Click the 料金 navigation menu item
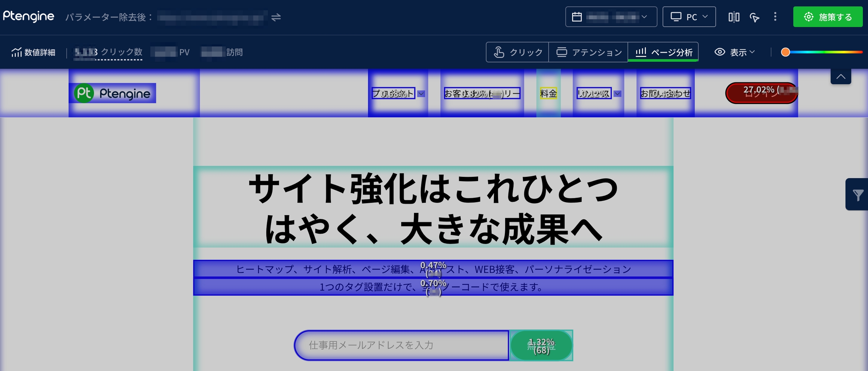Image resolution: width=868 pixels, height=371 pixels. (548, 93)
